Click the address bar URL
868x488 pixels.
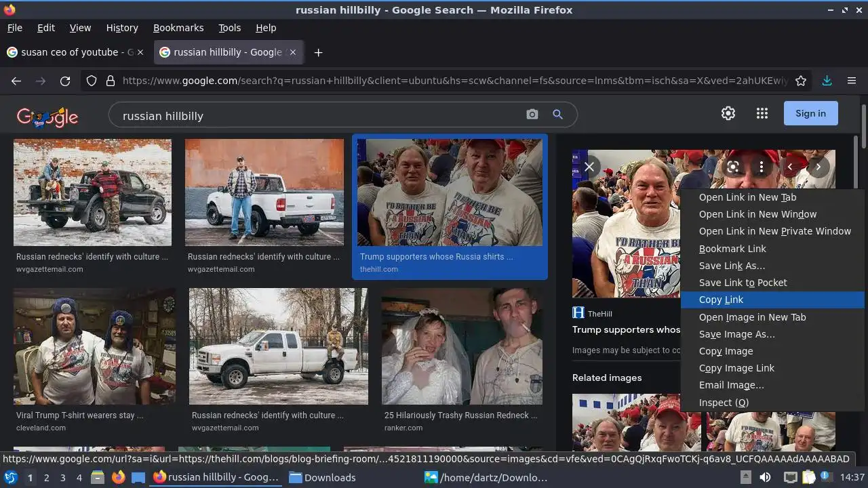click(x=454, y=81)
